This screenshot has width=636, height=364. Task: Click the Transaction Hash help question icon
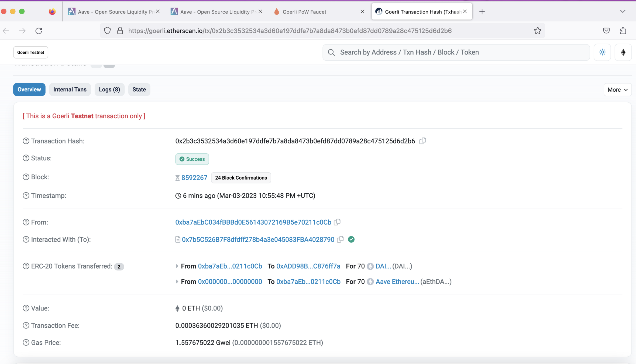(26, 141)
